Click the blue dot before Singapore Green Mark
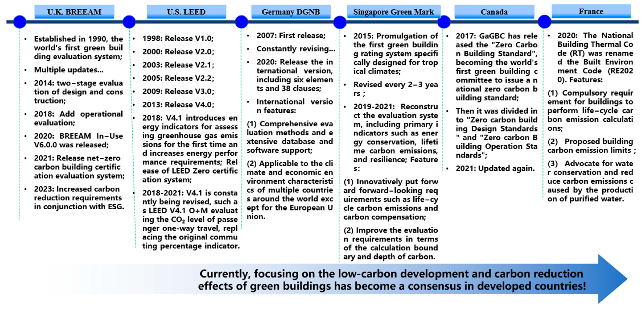 pyautogui.click(x=340, y=22)
